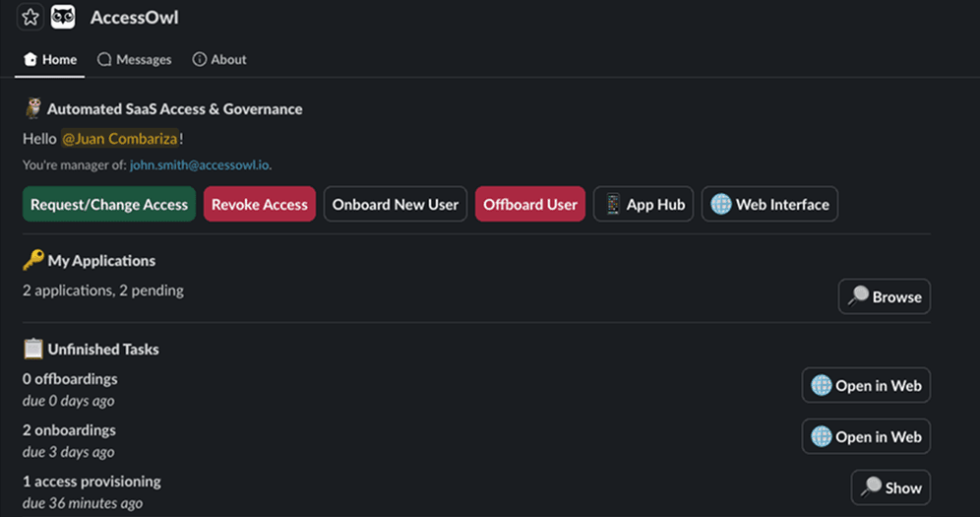Click the "due 36 minutes ago" text
The width and height of the screenshot is (980, 517).
83,503
